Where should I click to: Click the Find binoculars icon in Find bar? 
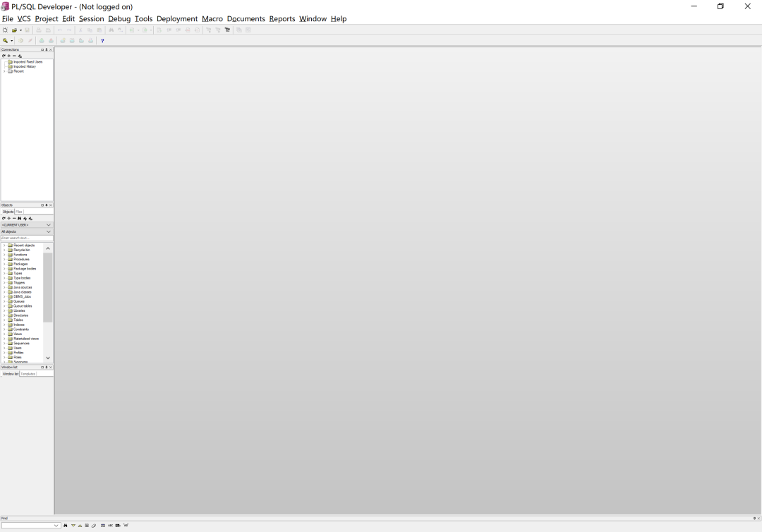coord(66,525)
